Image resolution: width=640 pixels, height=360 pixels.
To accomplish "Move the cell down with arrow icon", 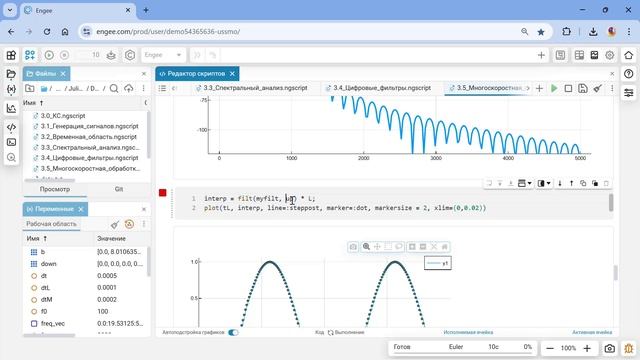I will coord(560,183).
